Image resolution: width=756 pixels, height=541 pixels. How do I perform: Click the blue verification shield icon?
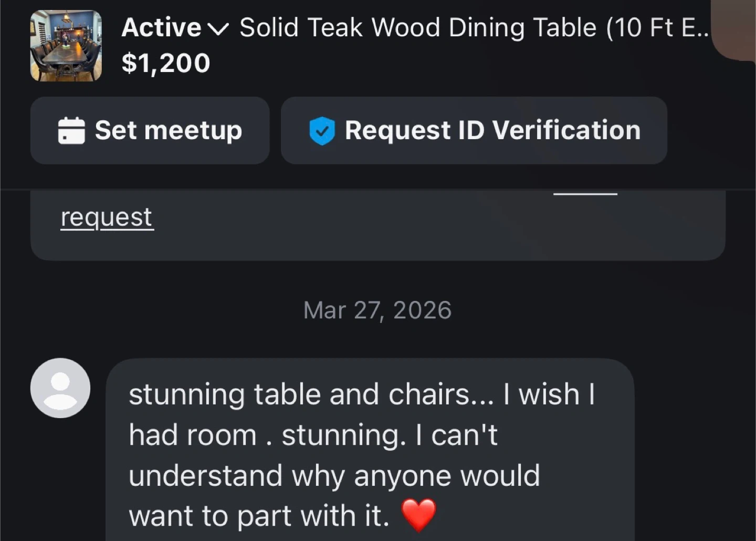322,131
